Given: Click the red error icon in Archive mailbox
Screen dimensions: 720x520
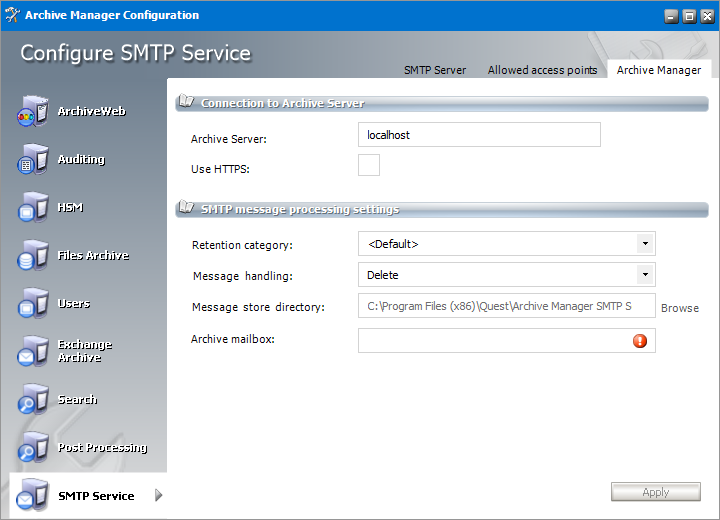Looking at the screenshot, I should tap(640, 341).
